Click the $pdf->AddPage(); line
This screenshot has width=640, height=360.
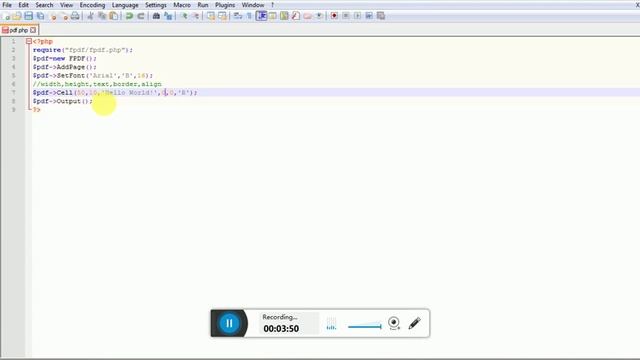click(x=64, y=67)
